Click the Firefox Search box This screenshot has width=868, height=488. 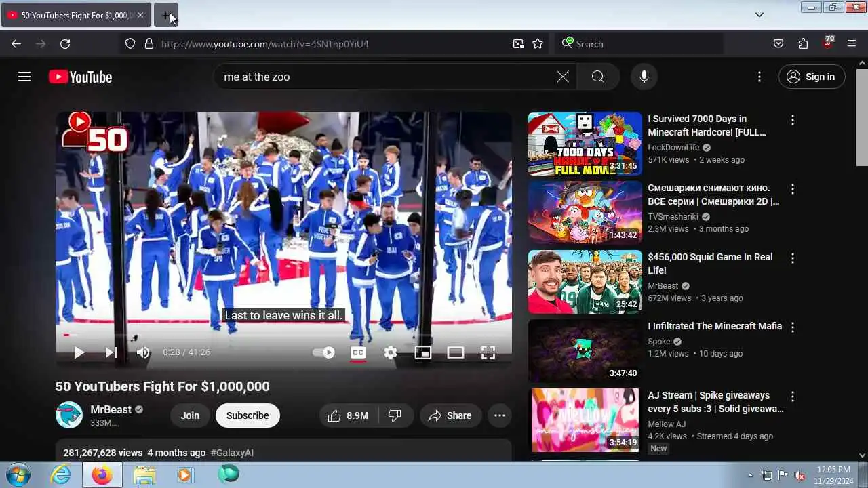click(639, 44)
